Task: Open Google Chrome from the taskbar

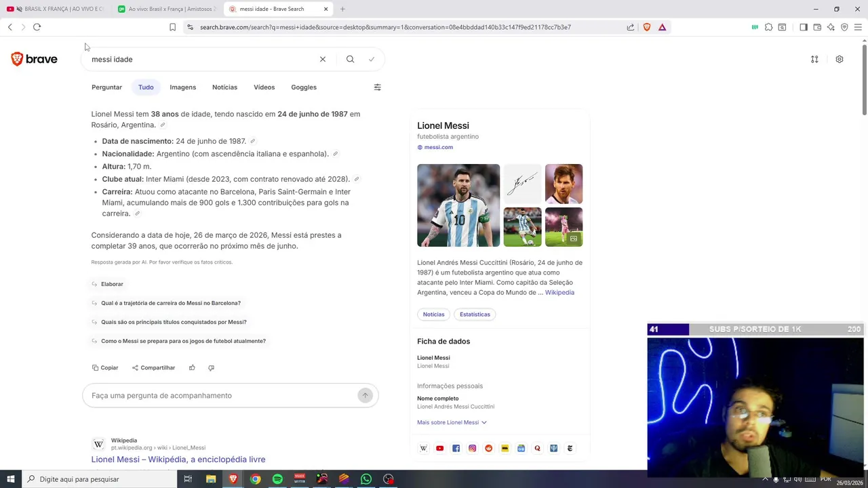Action: pyautogui.click(x=255, y=479)
